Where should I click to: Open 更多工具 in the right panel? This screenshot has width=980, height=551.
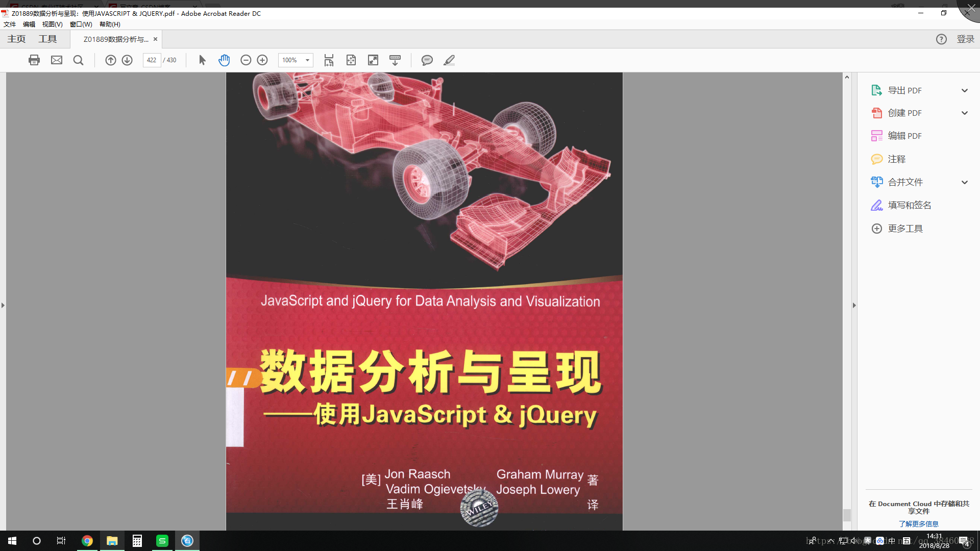tap(905, 228)
